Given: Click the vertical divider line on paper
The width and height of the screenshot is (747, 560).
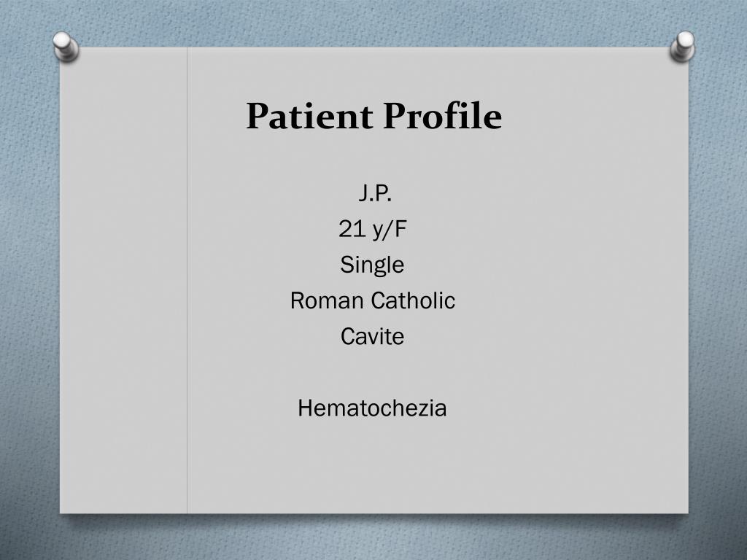Looking at the screenshot, I should pyautogui.click(x=187, y=280).
